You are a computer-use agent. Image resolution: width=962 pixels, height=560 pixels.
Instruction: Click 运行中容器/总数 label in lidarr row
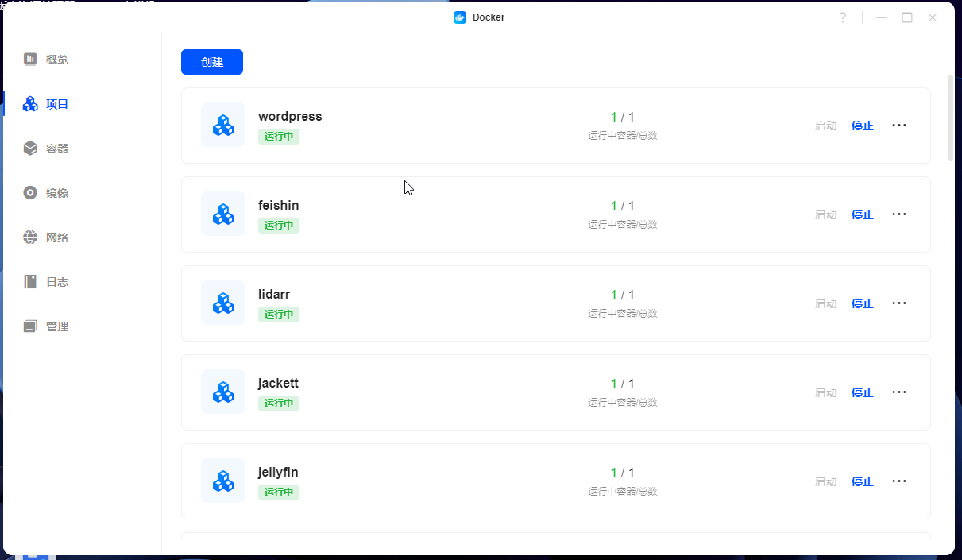[x=623, y=314]
